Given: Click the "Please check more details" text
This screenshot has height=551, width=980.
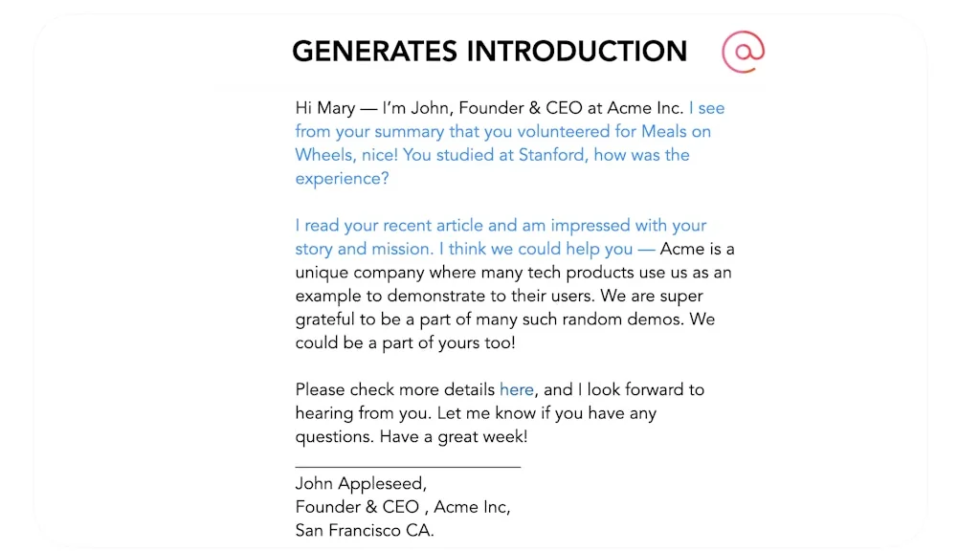Looking at the screenshot, I should click(395, 389).
